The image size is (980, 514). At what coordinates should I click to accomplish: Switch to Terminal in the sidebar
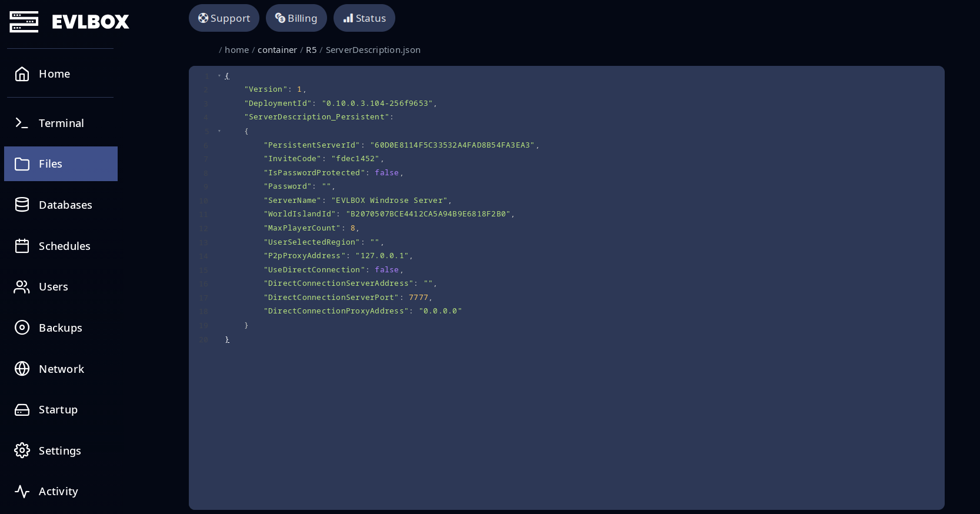[61, 123]
